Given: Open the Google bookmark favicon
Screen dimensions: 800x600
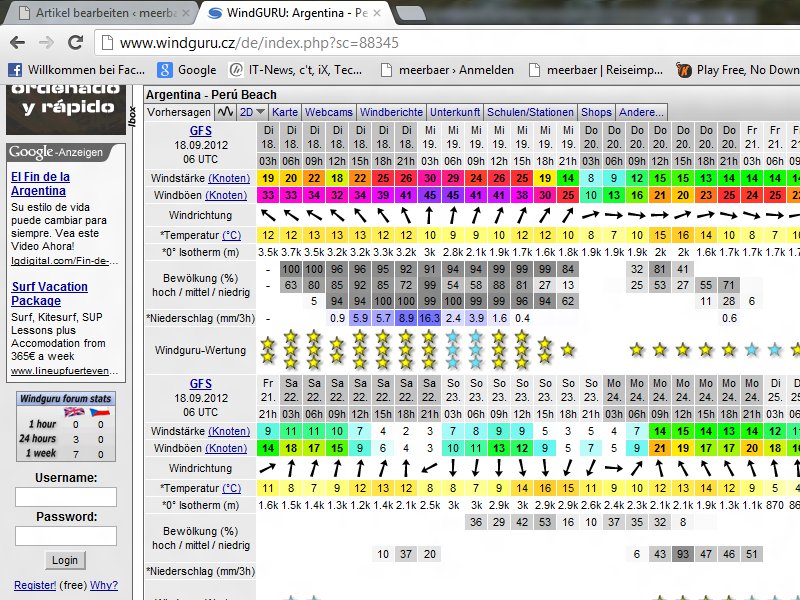Looking at the screenshot, I should (164, 70).
